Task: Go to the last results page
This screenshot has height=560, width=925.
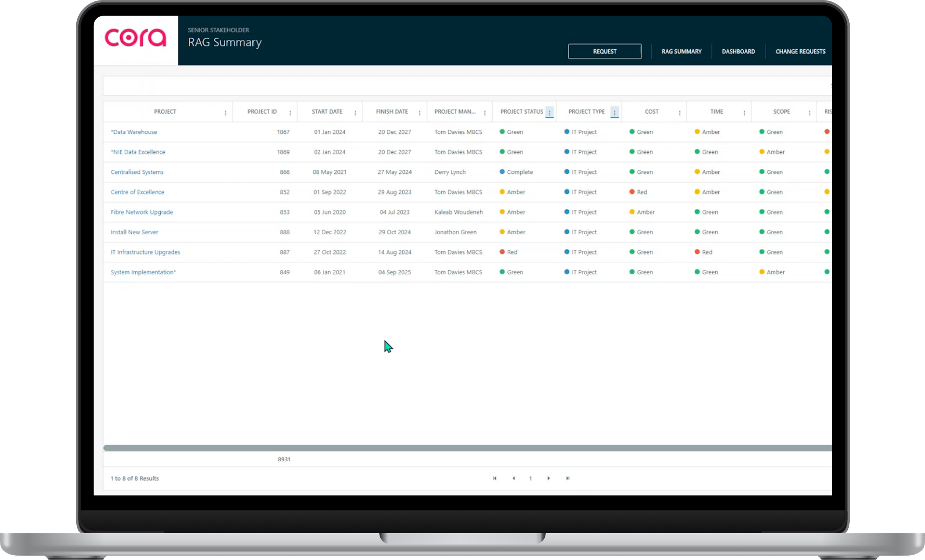Action: tap(568, 478)
